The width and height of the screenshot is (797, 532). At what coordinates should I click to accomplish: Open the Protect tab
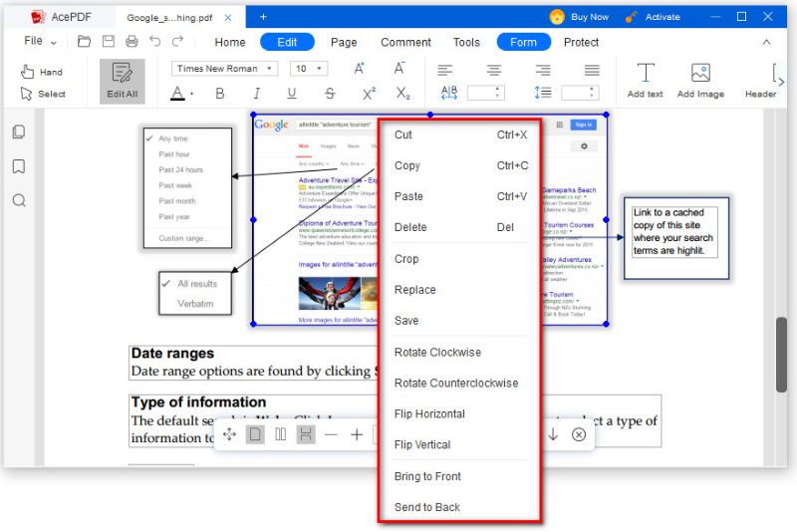(581, 42)
